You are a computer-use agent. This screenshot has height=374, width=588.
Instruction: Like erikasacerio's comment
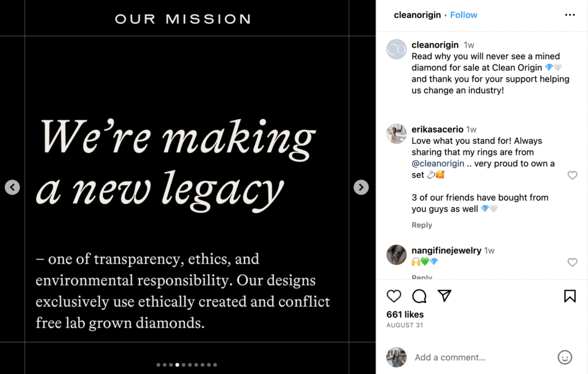572,175
